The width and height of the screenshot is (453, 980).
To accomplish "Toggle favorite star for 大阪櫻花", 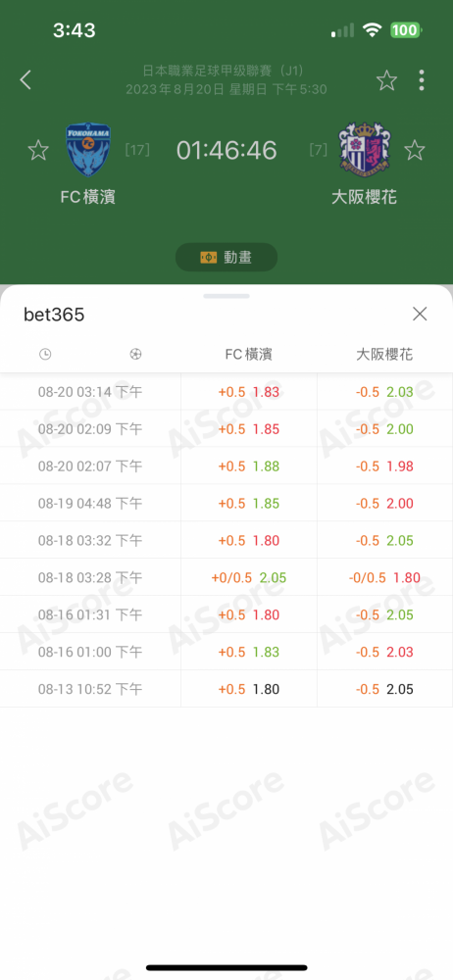I will [x=414, y=150].
